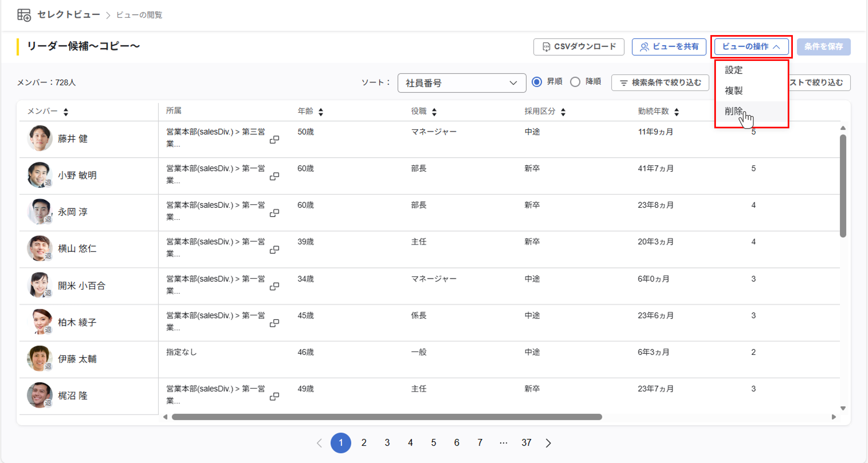Viewport: 868px width, 463px height.
Task: Sort by 勤続年数 column arrows
Action: pos(677,112)
